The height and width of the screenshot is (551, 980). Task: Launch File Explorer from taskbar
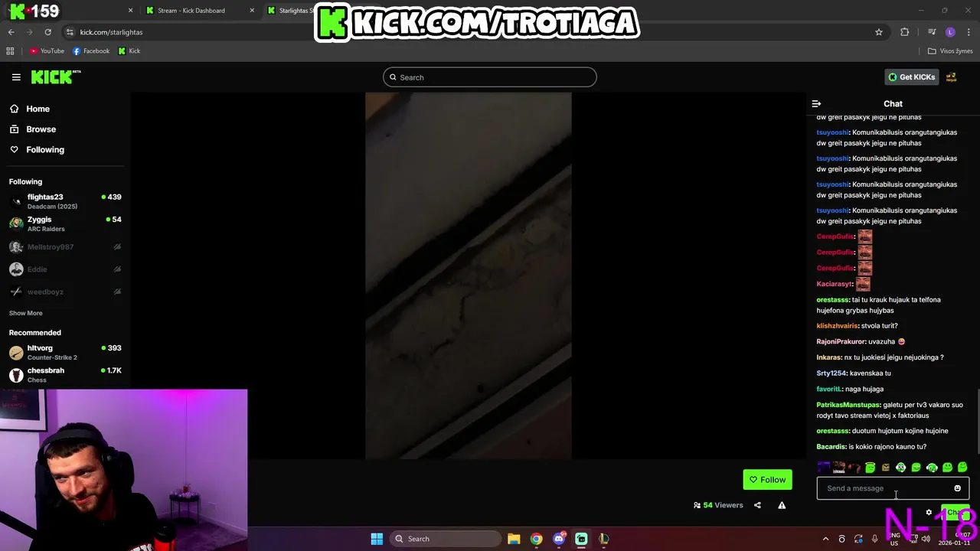[514, 539]
